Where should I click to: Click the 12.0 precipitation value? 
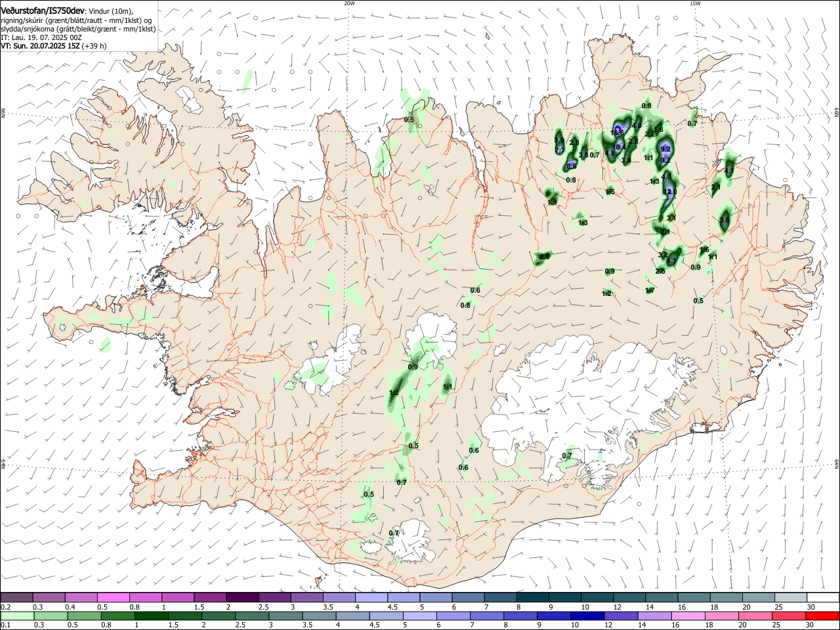(x=670, y=192)
